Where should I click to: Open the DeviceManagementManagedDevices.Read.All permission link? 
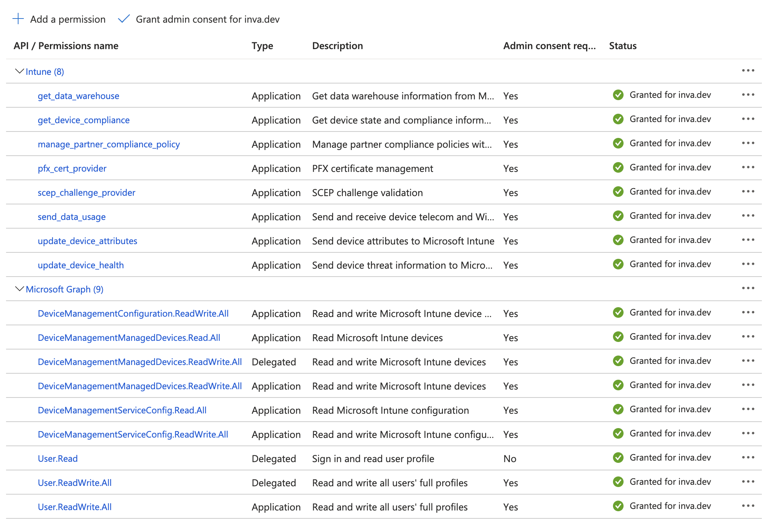pos(129,338)
